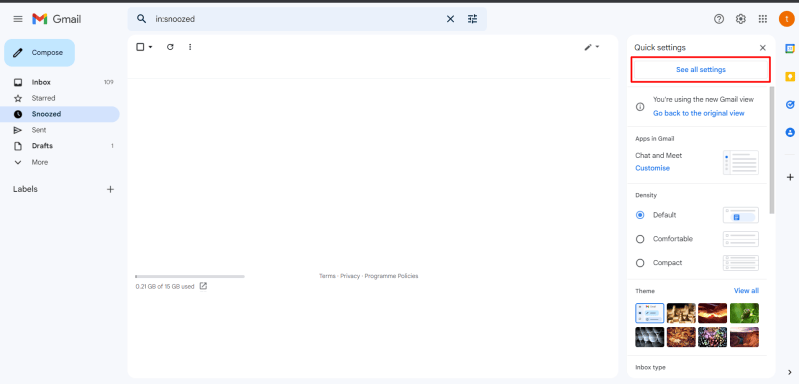
Task: Click the Settings gear icon
Action: coord(741,19)
